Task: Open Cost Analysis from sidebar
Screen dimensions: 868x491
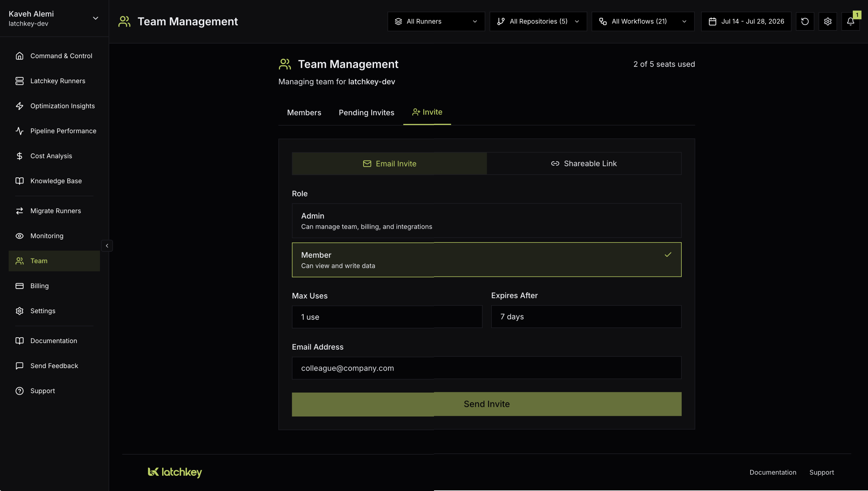Action: pyautogui.click(x=54, y=156)
